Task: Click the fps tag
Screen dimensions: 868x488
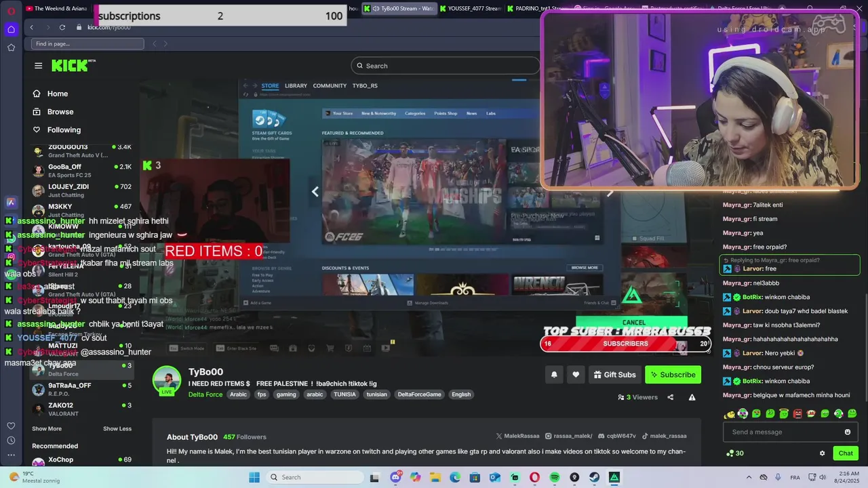Action: 262,394
